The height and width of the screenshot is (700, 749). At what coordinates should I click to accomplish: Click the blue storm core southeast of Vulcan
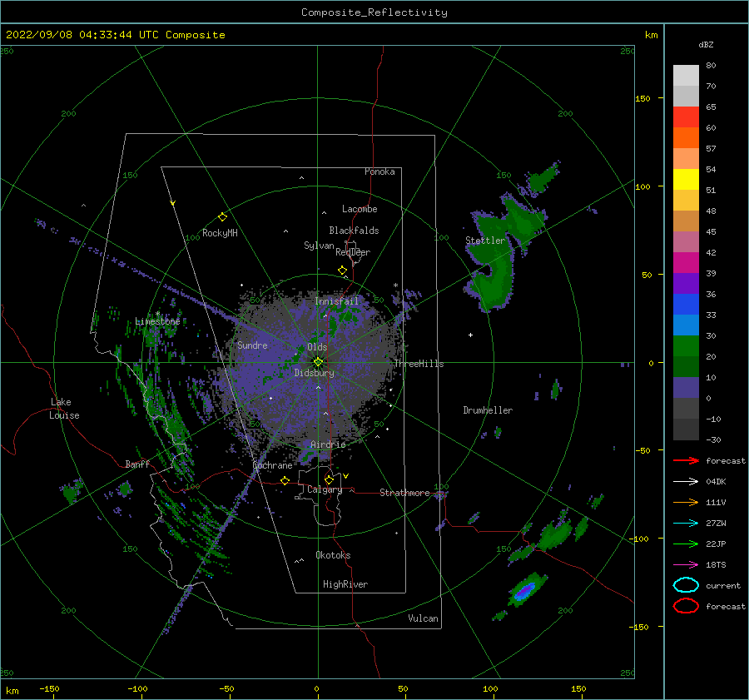click(525, 591)
